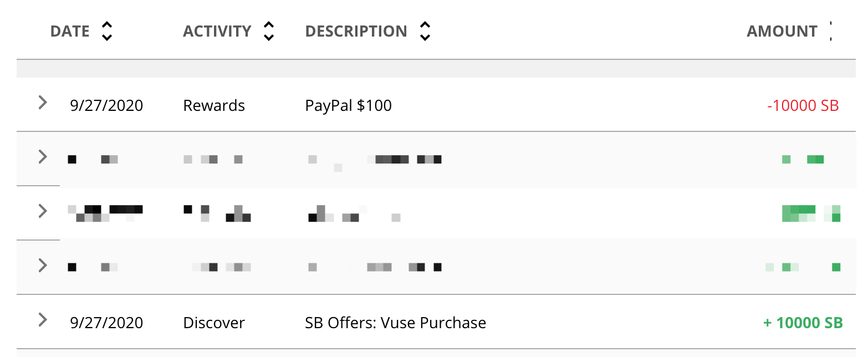Click the ascending sort arrow beside ACTIVITY

point(269,24)
